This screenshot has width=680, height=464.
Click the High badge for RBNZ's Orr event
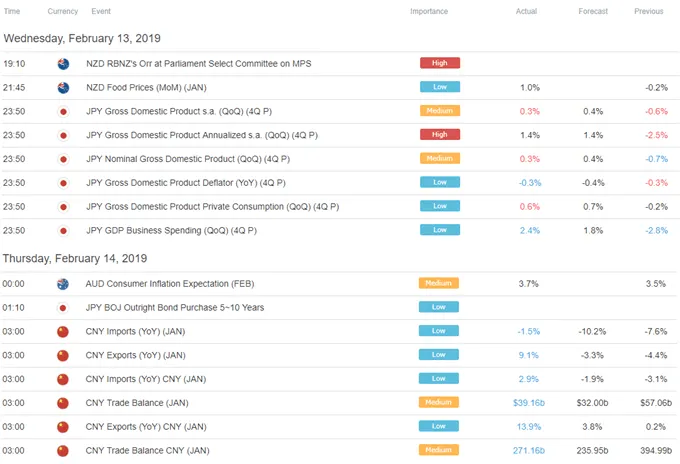440,63
